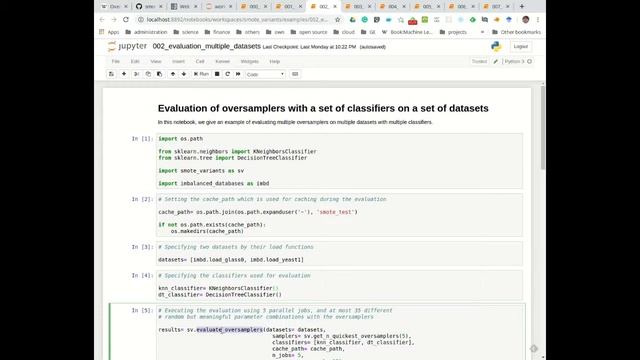640x360 pixels.
Task: Open the science bookmarks folder
Action: [186, 32]
